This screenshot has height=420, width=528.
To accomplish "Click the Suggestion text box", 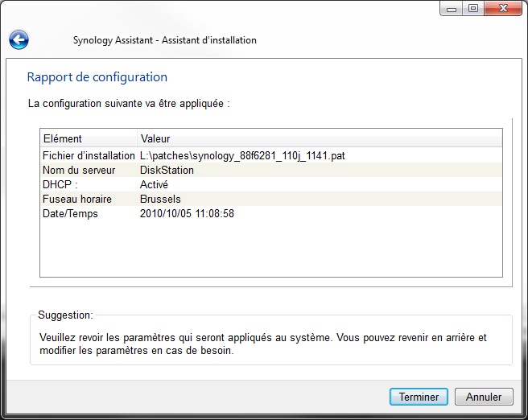I will (271, 340).
